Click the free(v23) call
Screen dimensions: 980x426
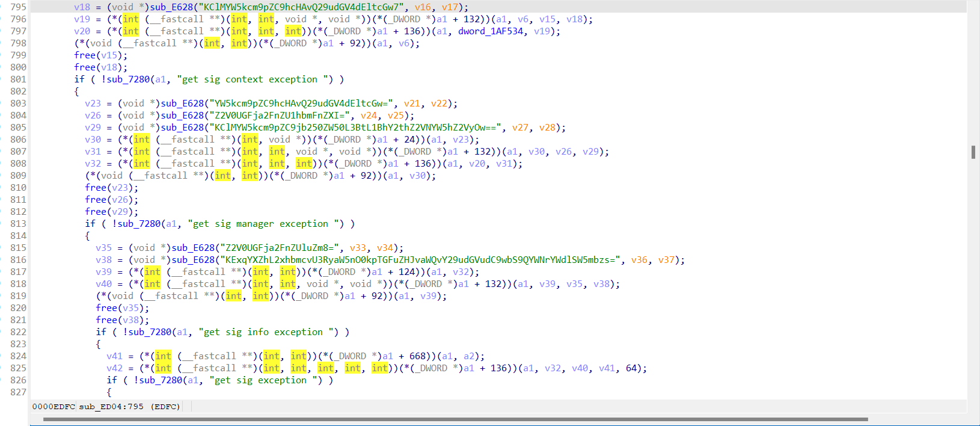pos(111,188)
